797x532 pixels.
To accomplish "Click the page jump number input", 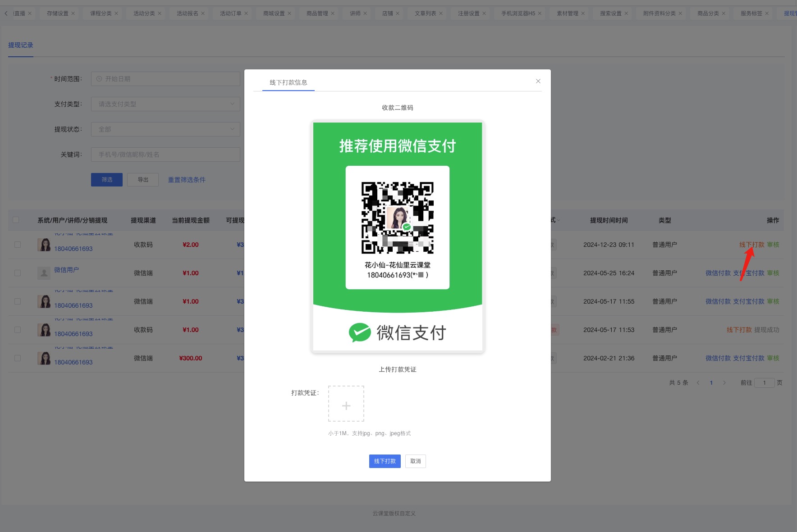I will click(x=765, y=383).
